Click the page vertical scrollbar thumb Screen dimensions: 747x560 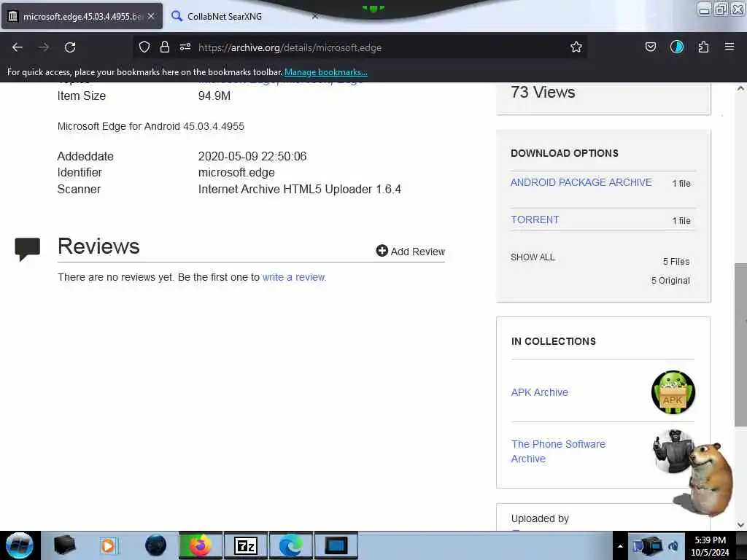[x=740, y=345]
